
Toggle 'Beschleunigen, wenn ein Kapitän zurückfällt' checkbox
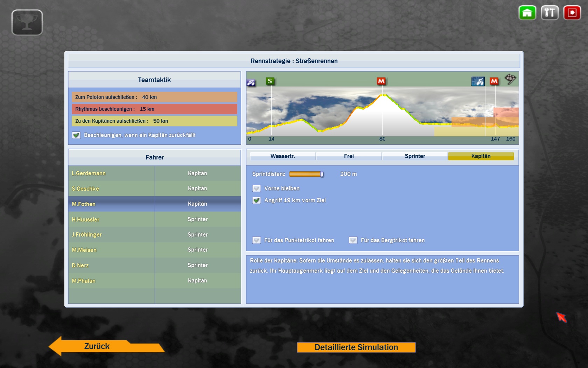pyautogui.click(x=76, y=135)
